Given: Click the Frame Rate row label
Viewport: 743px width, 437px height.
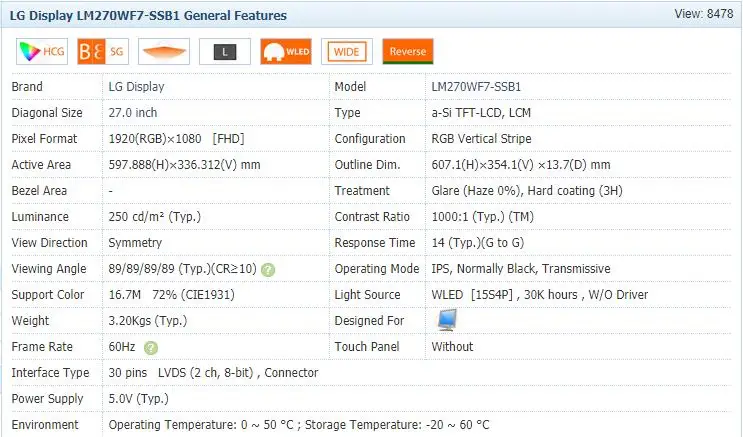Looking at the screenshot, I should (42, 347).
